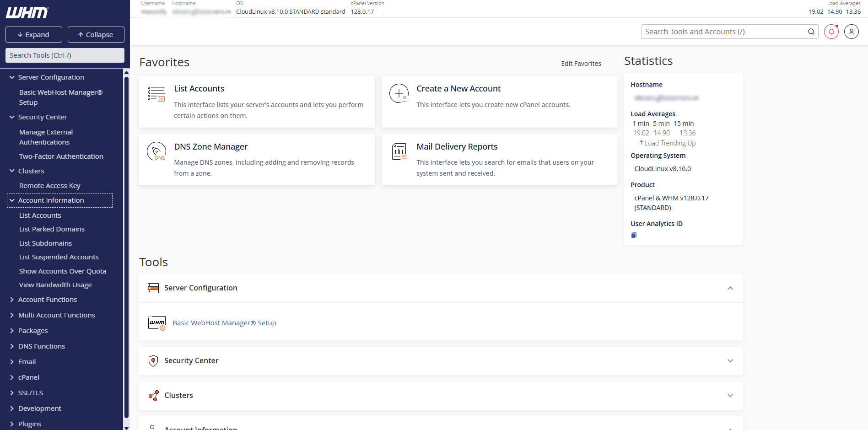
Task: Expand cPanel sidebar group
Action: click(12, 377)
